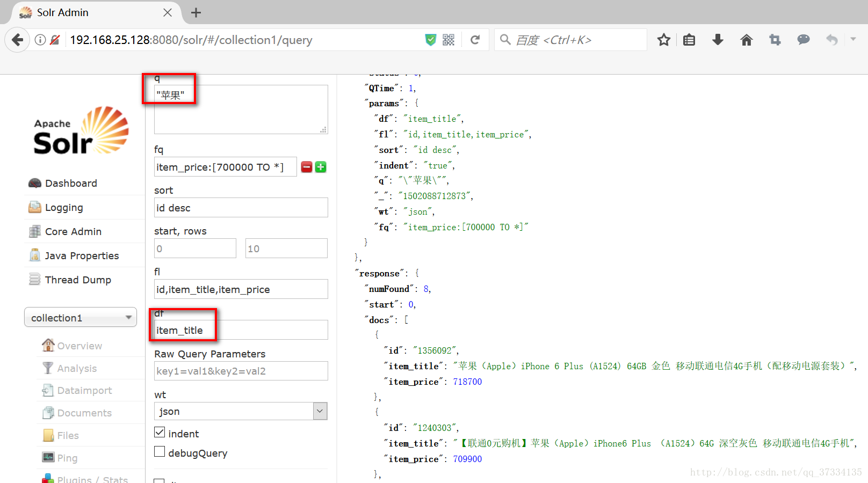Click the item_price value 718700
This screenshot has width=868, height=483.
point(467,382)
